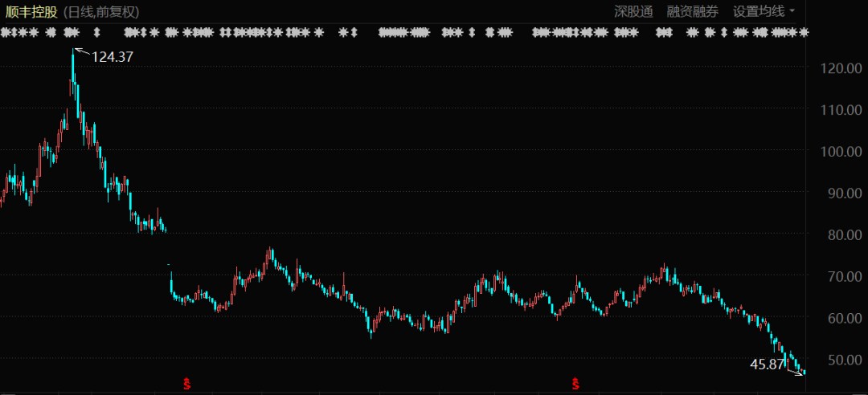Open the 融资融券 tab
Image resolution: width=868 pixels, height=395 pixels.
coord(693,11)
